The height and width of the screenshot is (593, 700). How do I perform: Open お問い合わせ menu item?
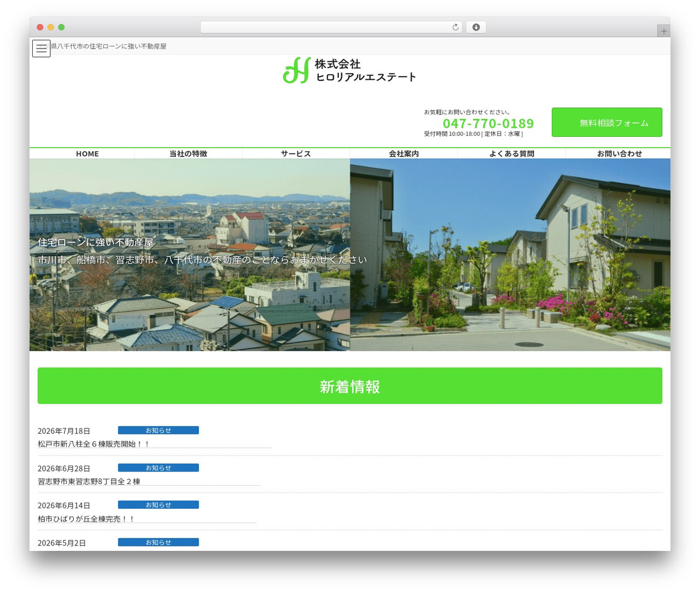[x=619, y=154]
